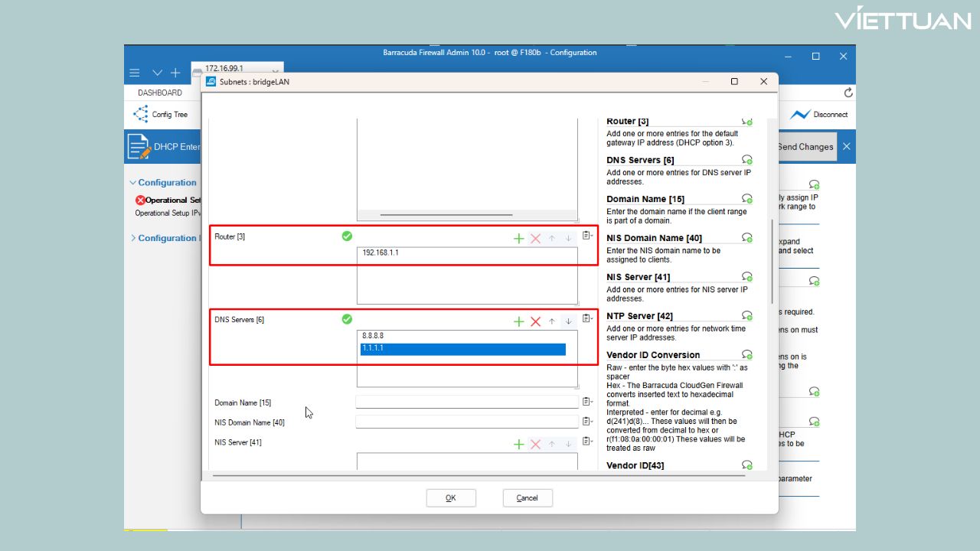Image resolution: width=980 pixels, height=551 pixels.
Task: Add a new Router entry with plus icon
Action: click(518, 239)
